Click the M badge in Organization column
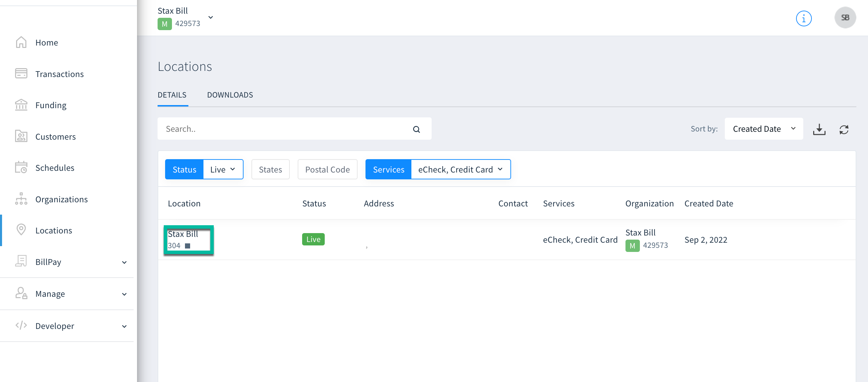 coord(632,245)
